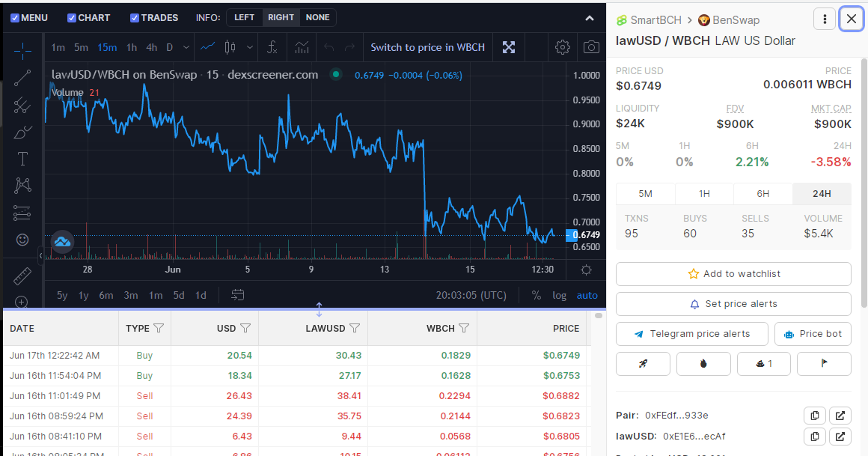Open the chart style dropdown arrow
Viewport: 868px width, 456px height.
click(x=250, y=48)
